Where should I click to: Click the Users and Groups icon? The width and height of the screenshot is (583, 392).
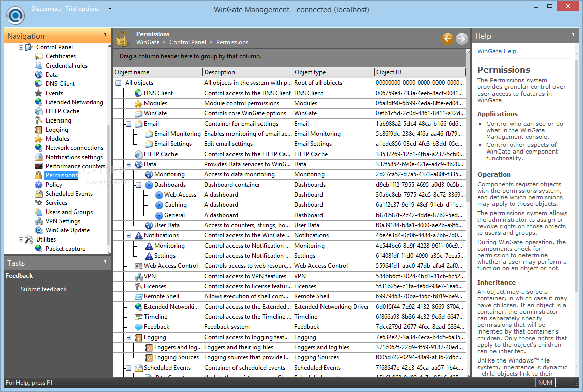[x=38, y=212]
